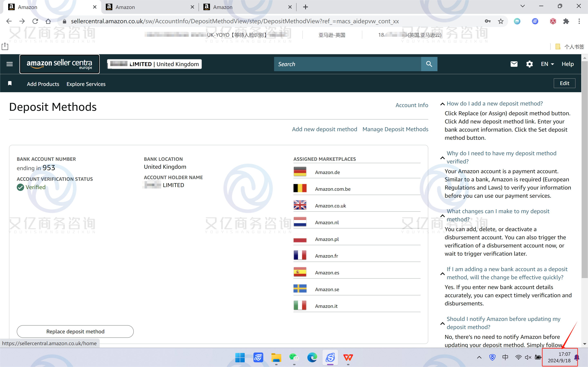Launch Microsoft Edge from the taskbar
This screenshot has width=588, height=367.
click(312, 358)
